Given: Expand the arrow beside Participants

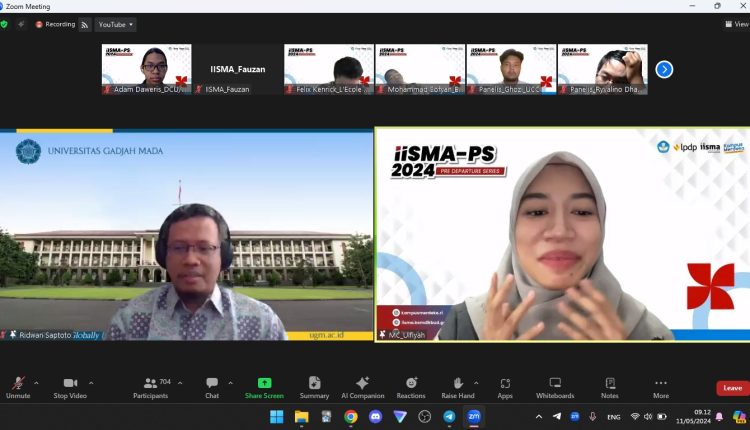Looking at the screenshot, I should 180,383.
